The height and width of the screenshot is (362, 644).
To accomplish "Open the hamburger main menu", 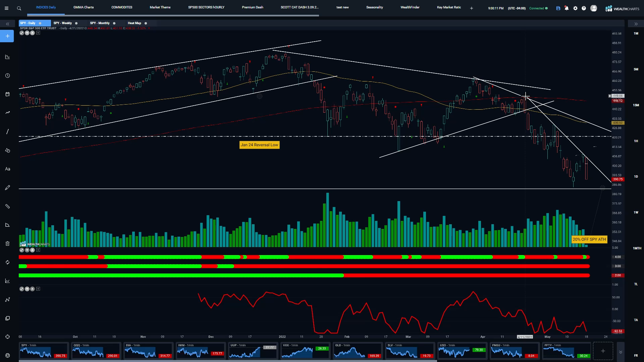I will (x=6, y=8).
